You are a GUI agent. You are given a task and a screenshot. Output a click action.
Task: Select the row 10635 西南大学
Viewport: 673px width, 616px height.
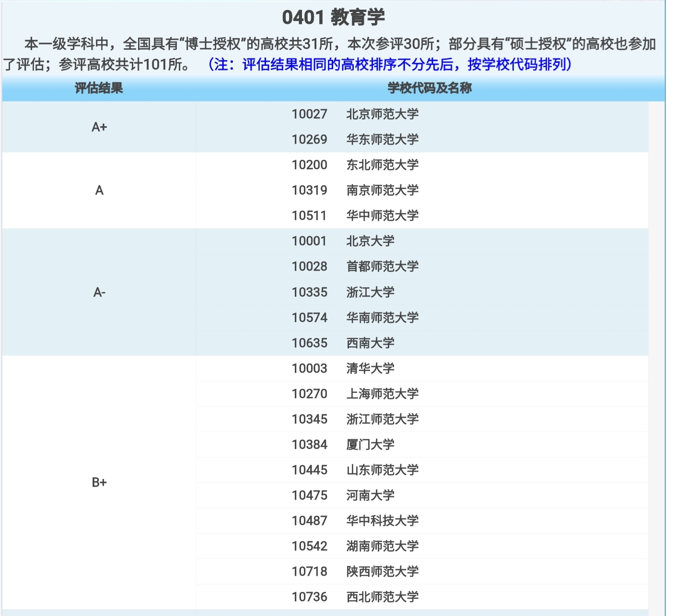422,343
